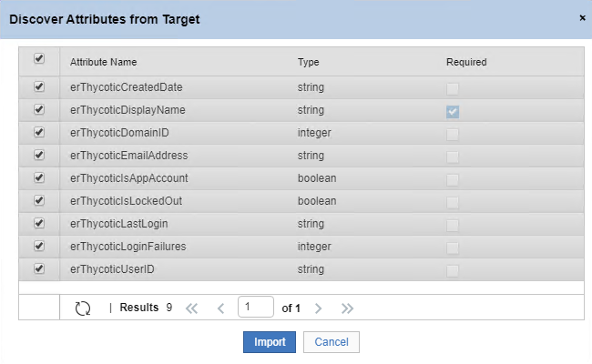Click the Cancel button
Viewport: 592px width, 364px height.
point(332,342)
